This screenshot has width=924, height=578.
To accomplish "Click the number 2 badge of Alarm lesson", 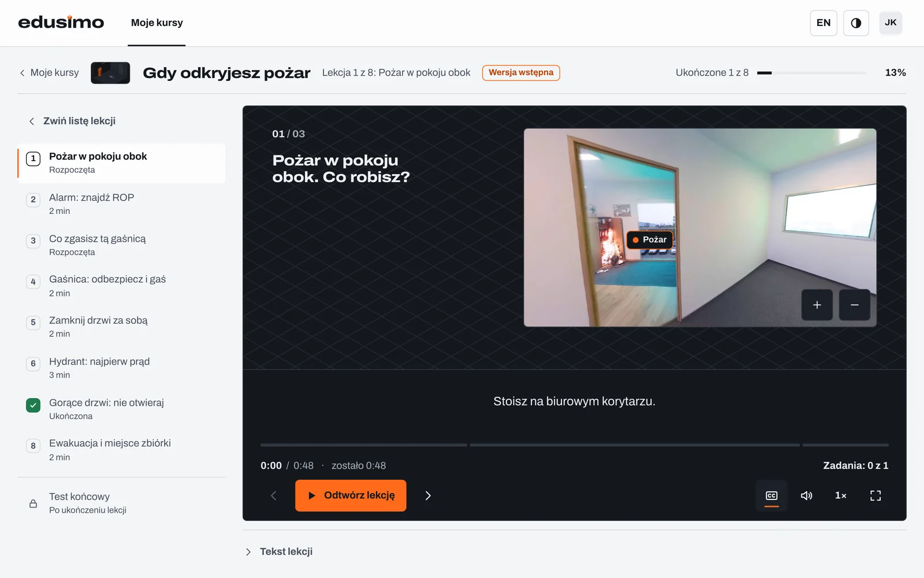I will click(33, 200).
